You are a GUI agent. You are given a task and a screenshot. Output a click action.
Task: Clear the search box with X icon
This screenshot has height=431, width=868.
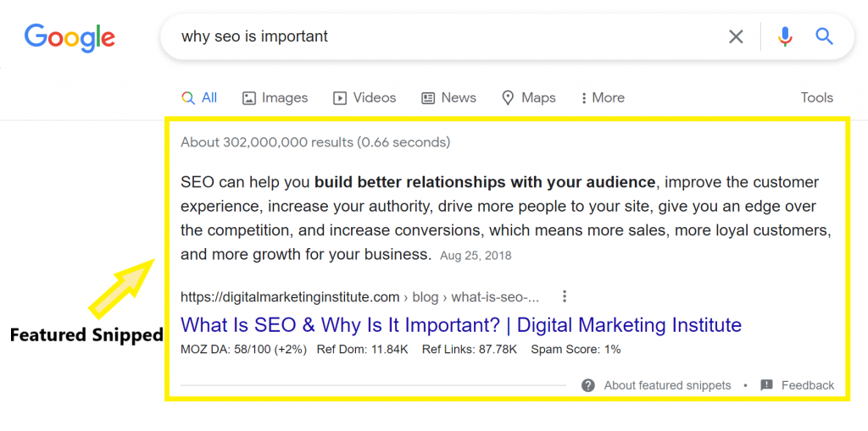736,37
